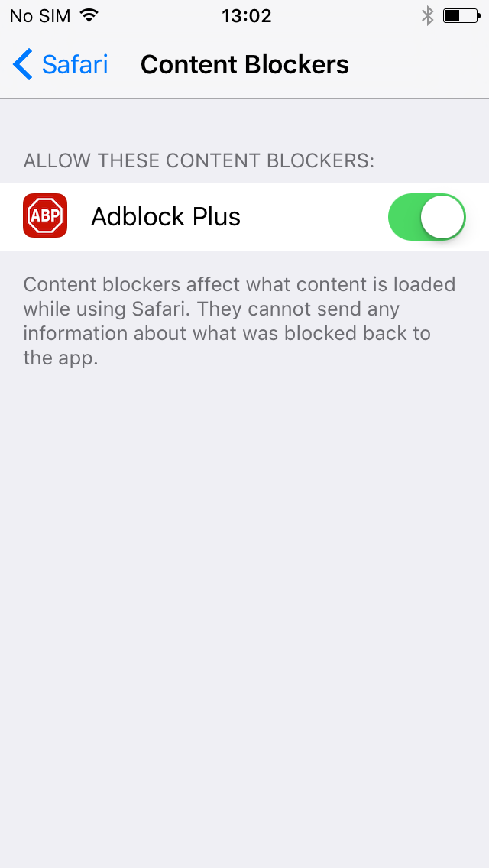Tap the content blockers description text

(239, 321)
